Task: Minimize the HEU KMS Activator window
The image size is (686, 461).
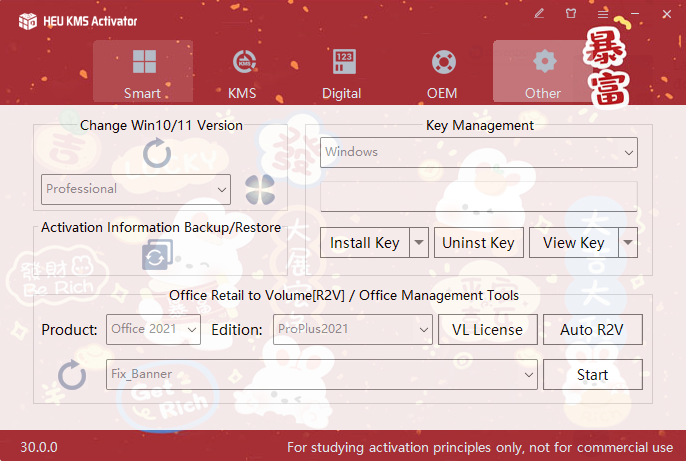Action: pyautogui.click(x=635, y=14)
